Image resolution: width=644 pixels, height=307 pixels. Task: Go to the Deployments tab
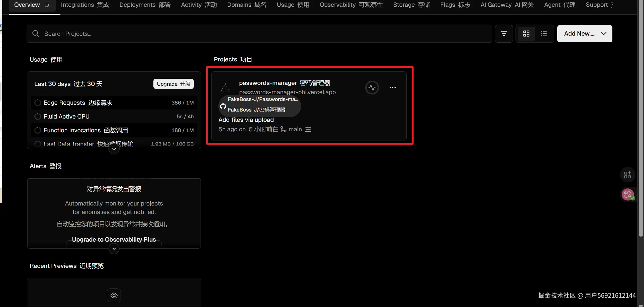(x=145, y=5)
